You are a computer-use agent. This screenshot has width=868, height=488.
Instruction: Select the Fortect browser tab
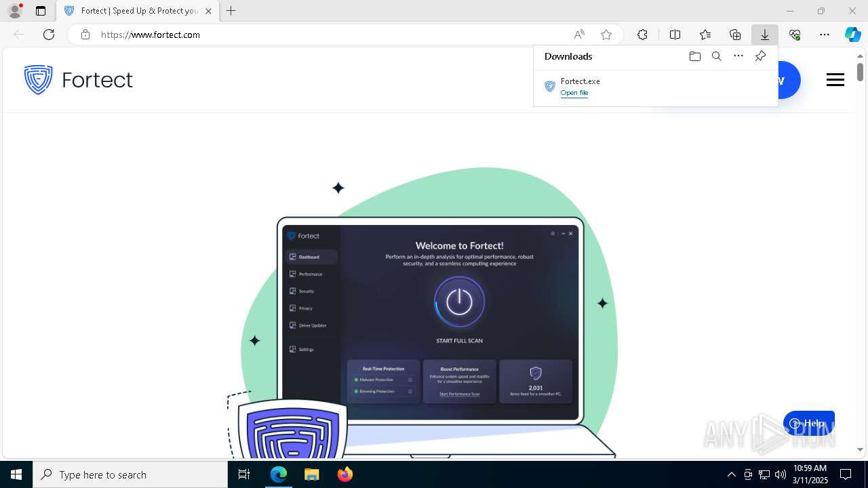pyautogui.click(x=137, y=11)
